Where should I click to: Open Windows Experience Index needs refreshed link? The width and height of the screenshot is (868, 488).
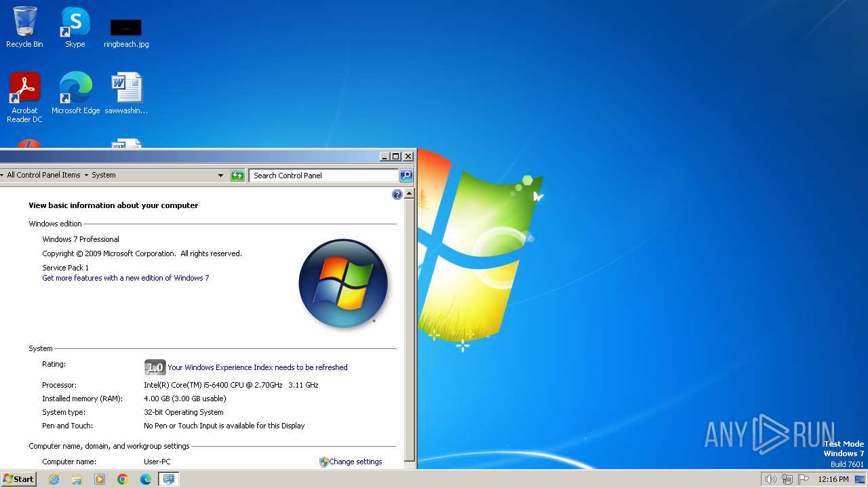point(258,367)
